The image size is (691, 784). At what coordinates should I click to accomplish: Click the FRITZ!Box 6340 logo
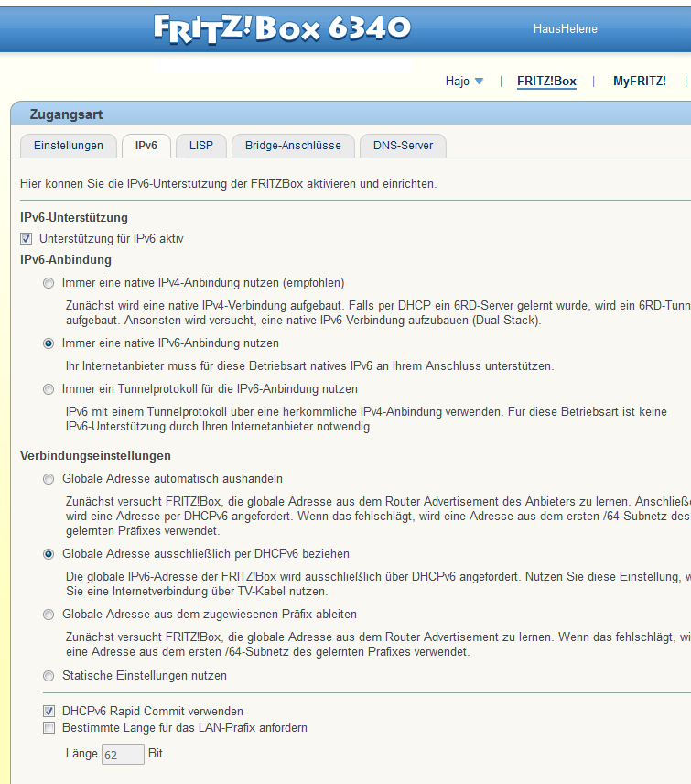click(x=282, y=27)
